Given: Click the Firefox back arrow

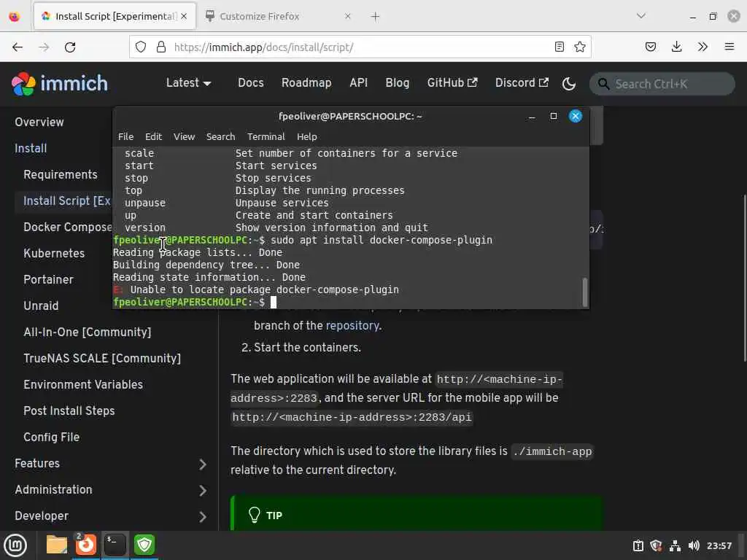Looking at the screenshot, I should [x=18, y=47].
